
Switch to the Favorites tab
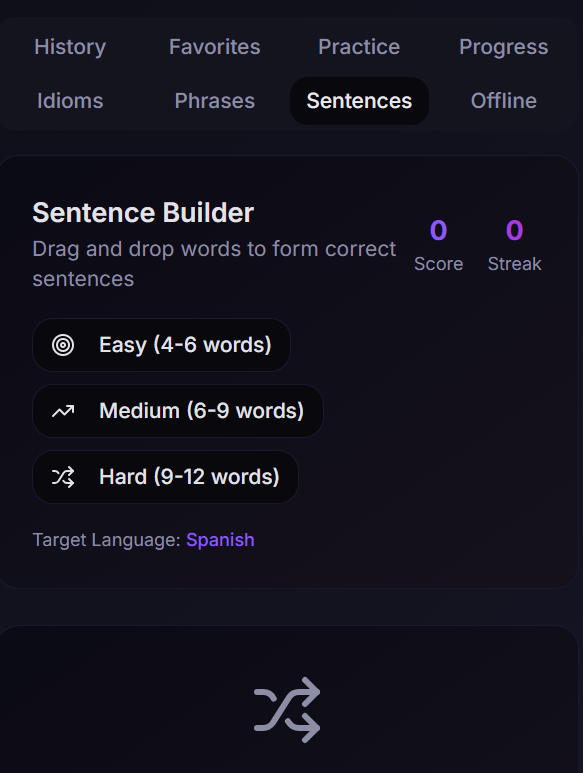214,47
